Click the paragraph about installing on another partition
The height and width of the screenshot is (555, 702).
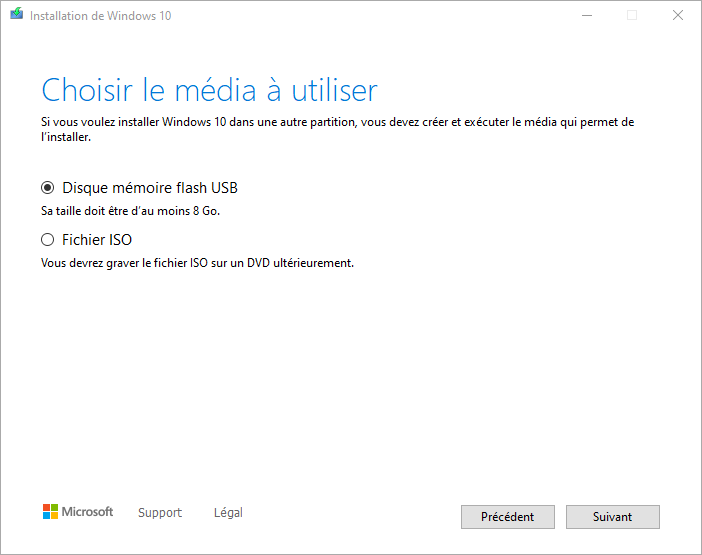pos(338,129)
